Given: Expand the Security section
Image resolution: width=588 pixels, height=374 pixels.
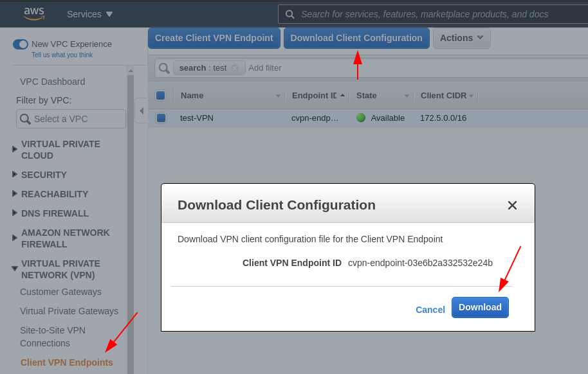Looking at the screenshot, I should [15, 174].
